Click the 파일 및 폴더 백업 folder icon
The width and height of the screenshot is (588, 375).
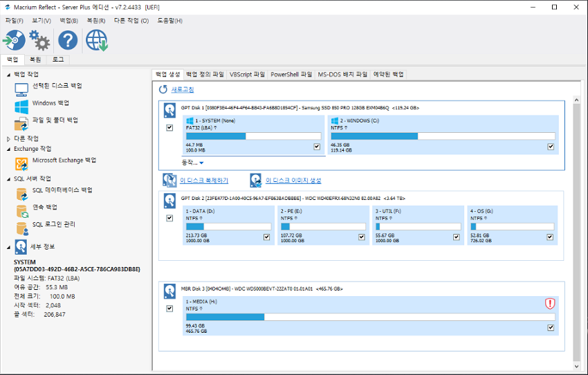(21, 124)
